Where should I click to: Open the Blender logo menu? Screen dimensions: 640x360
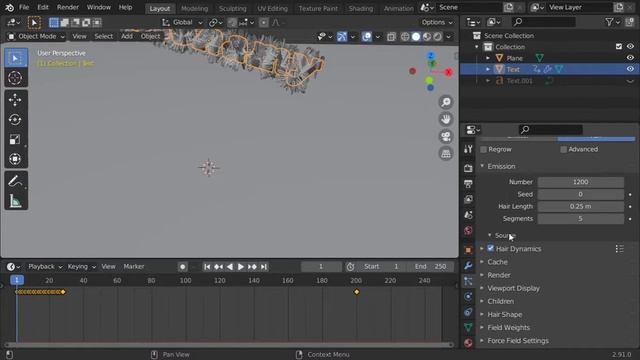(x=9, y=7)
